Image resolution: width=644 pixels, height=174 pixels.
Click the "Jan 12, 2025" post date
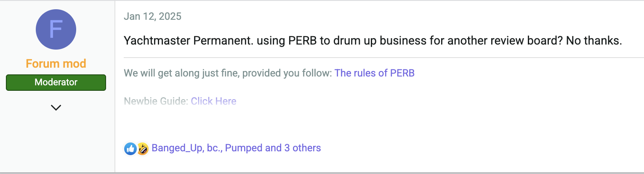[153, 16]
